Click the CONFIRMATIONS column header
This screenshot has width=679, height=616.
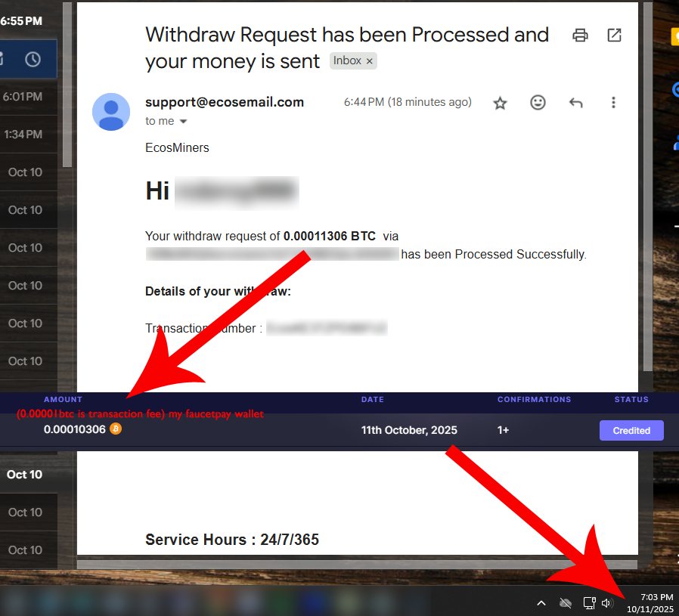pos(534,400)
